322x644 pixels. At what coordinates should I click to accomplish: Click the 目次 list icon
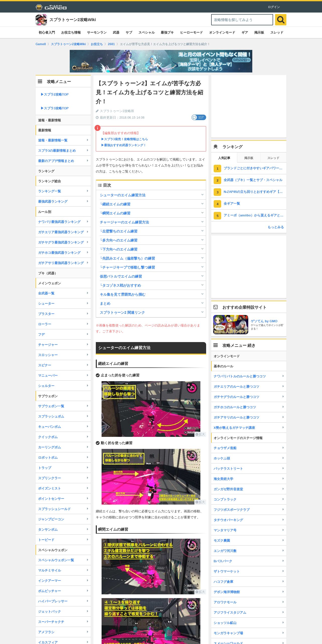click(100, 185)
